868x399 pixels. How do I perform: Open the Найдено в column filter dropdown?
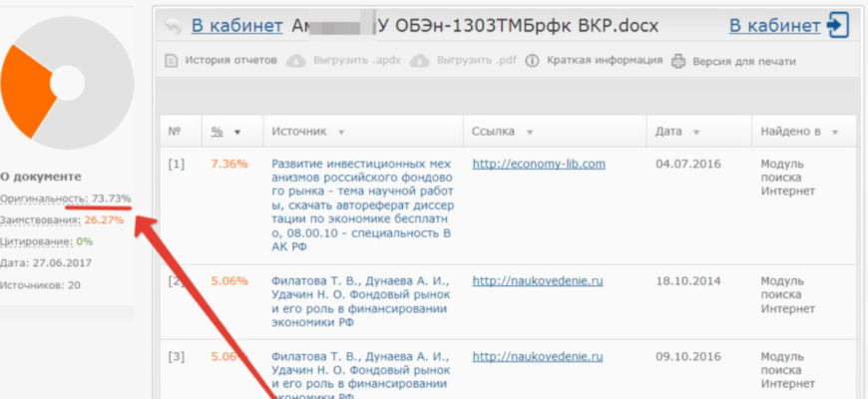(834, 132)
